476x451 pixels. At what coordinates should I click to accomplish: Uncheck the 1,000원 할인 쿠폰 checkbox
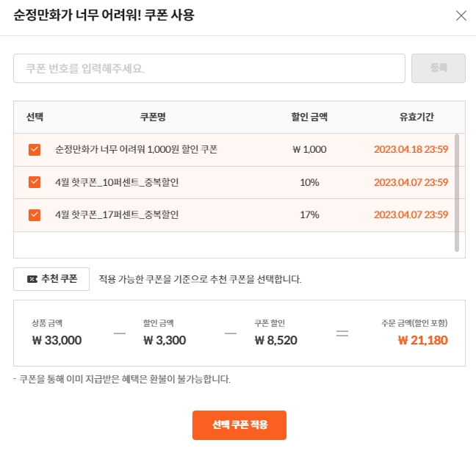click(x=35, y=150)
